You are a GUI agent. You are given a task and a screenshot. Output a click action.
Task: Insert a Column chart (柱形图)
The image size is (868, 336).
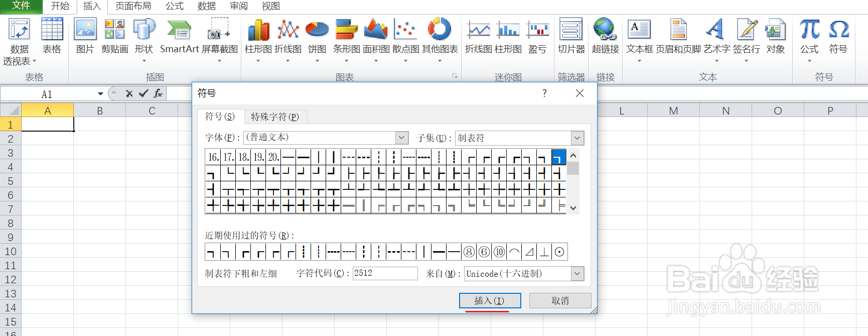point(258,40)
